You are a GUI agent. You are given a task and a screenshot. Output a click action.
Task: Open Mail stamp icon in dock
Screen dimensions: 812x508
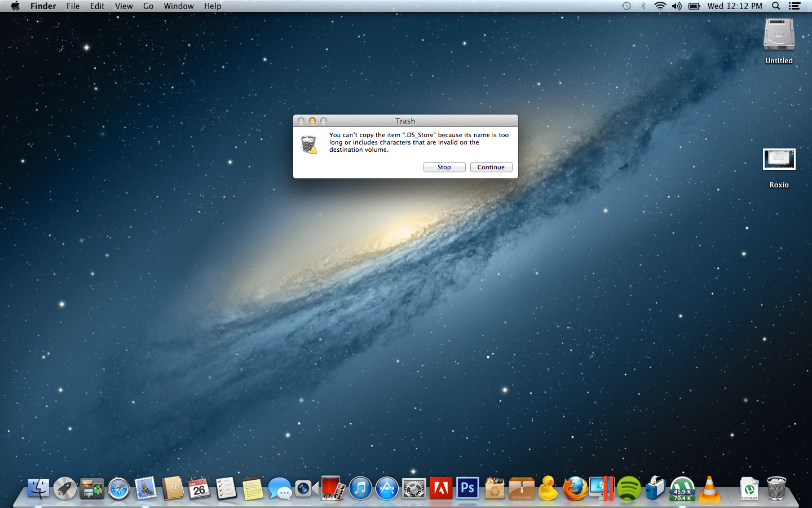[x=145, y=489]
